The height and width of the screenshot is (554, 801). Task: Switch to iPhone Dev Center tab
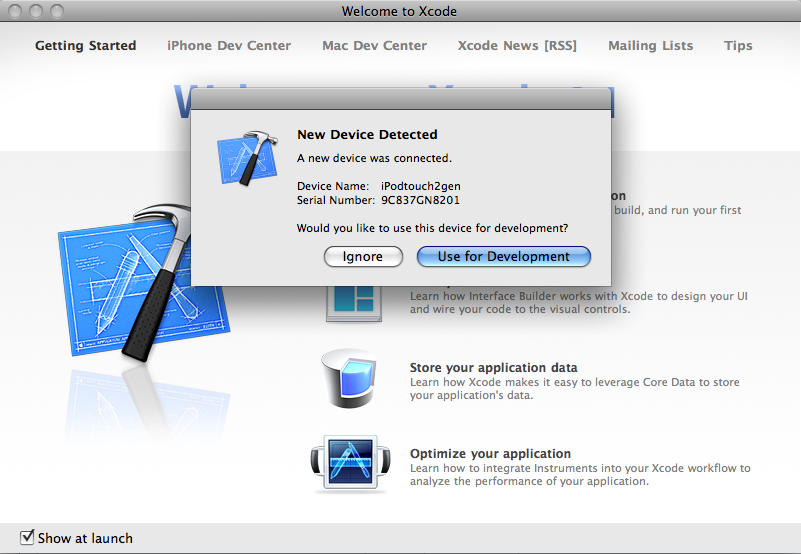point(229,45)
